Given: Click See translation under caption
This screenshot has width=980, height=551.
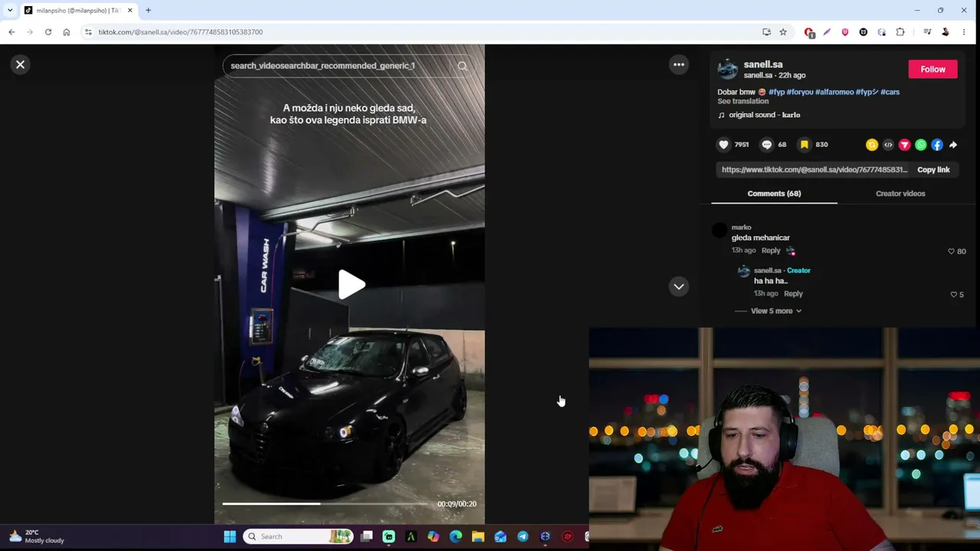Looking at the screenshot, I should 743,101.
